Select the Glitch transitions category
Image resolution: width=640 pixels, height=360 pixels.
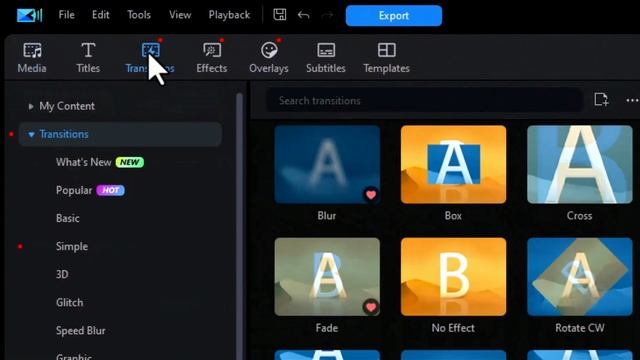coord(69,302)
